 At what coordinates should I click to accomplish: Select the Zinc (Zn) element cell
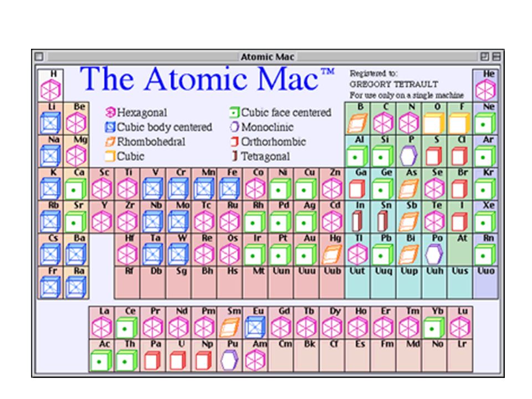pos(332,184)
